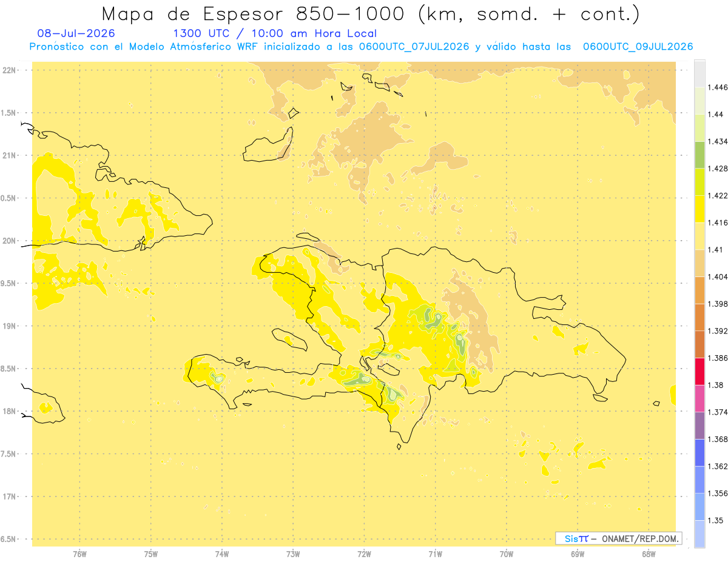728x562 pixels.
Task: Click the latitude label '19N'
Action: click(9, 326)
